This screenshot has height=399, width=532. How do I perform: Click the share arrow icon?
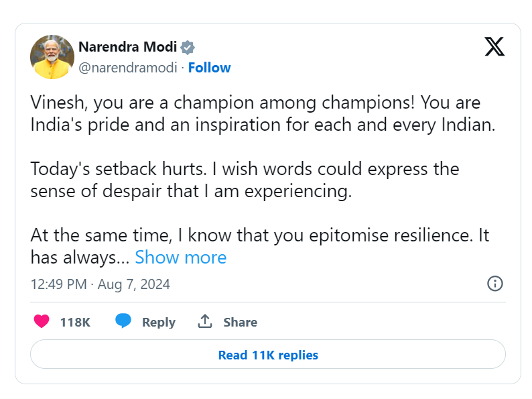(205, 322)
